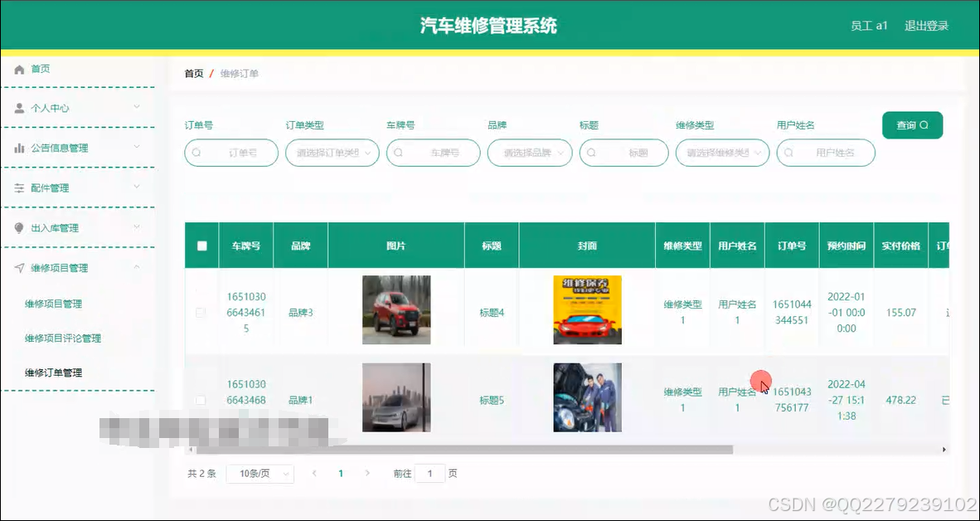Viewport: 980px width, 521px height.
Task: Open the 请选择品牌 dropdown
Action: point(530,153)
